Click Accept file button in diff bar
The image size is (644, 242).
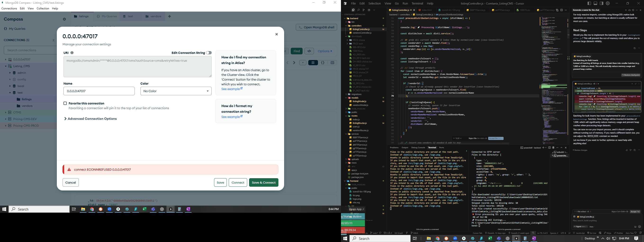pyautogui.click(x=496, y=138)
